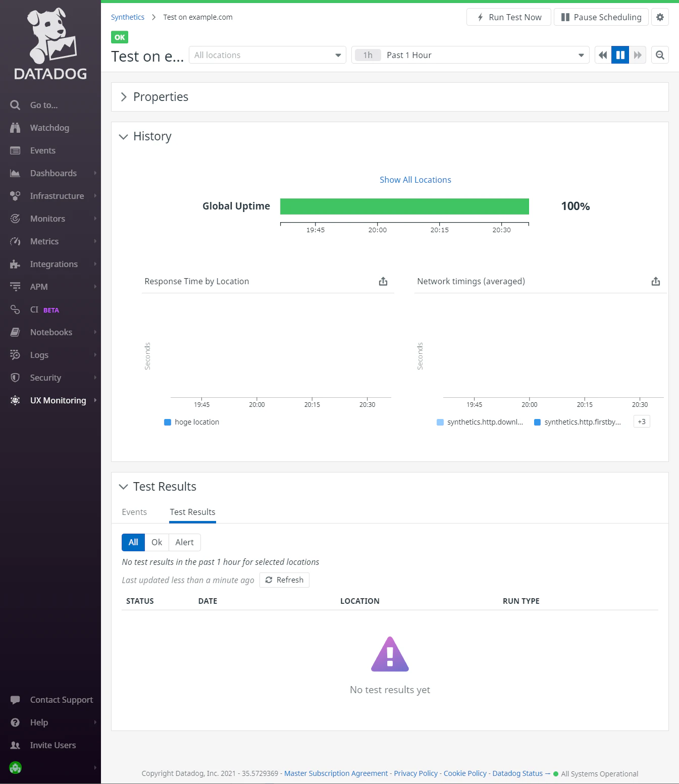Click the Show All Locations link
The height and width of the screenshot is (784, 679).
point(415,180)
